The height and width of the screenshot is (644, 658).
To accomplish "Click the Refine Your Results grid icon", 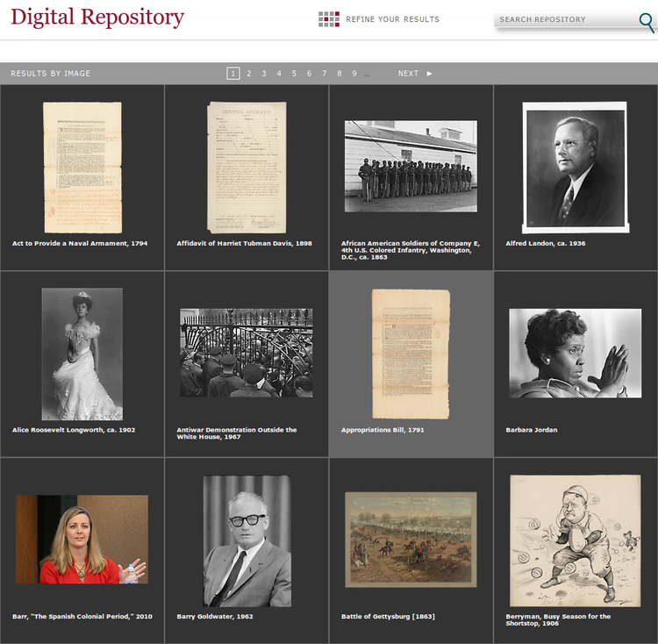I will pos(328,19).
